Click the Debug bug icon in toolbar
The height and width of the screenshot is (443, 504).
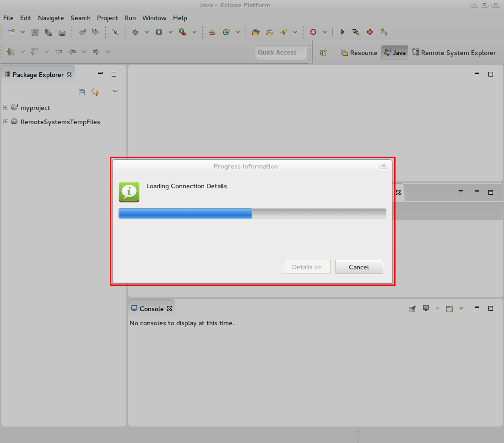(135, 32)
